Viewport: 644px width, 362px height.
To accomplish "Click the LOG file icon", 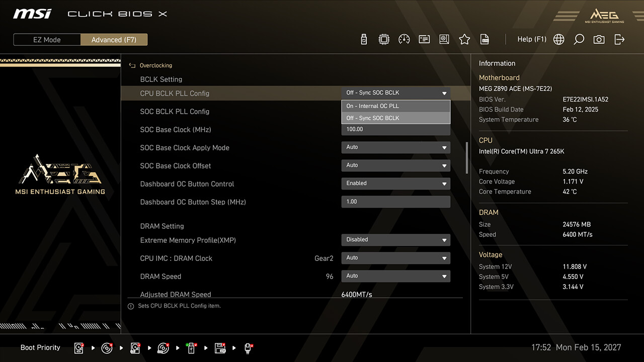I will pyautogui.click(x=485, y=39).
